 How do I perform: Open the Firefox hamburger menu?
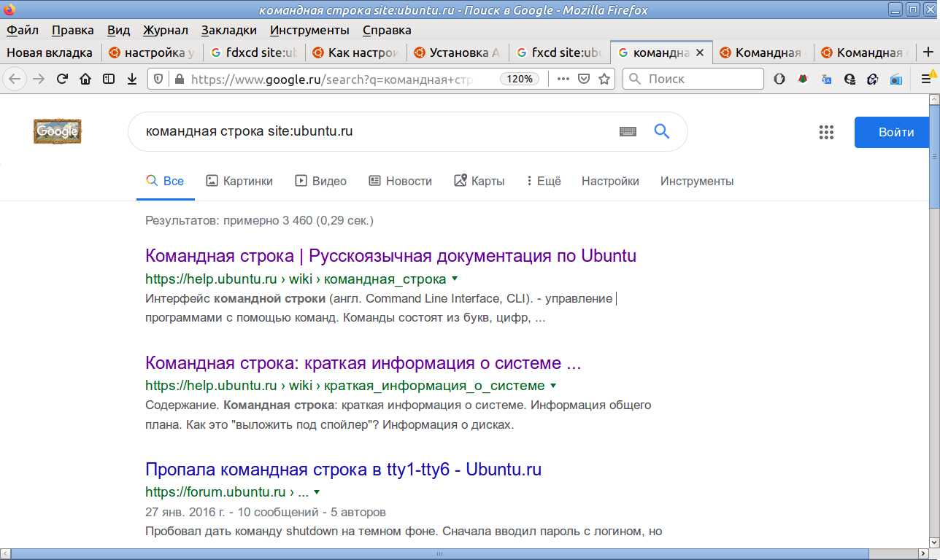point(926,79)
